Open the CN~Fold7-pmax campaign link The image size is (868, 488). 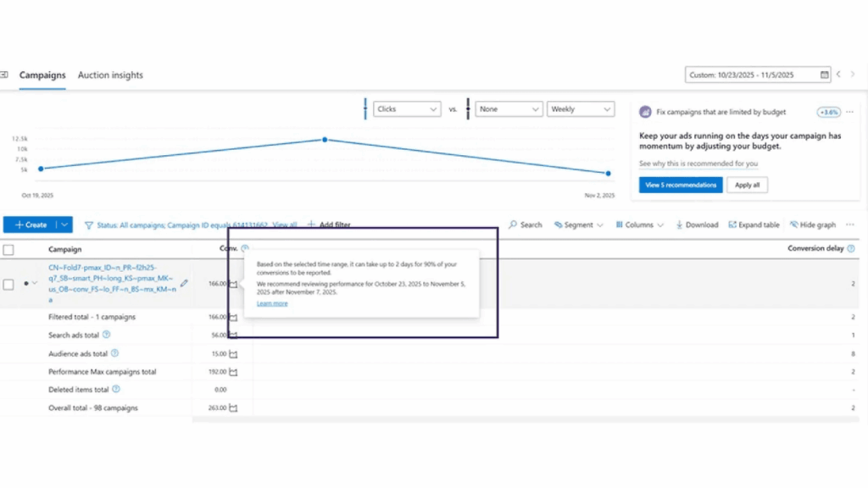[112, 283]
